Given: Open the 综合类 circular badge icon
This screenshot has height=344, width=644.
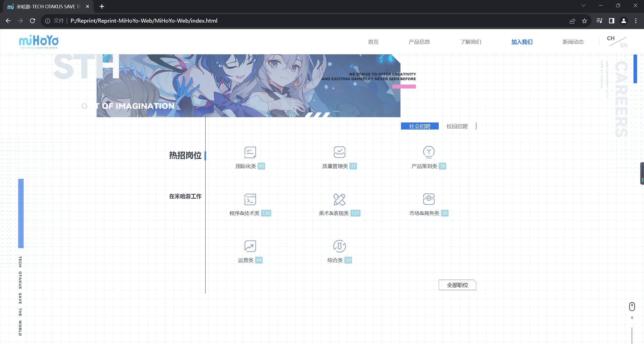Looking at the screenshot, I should (339, 246).
